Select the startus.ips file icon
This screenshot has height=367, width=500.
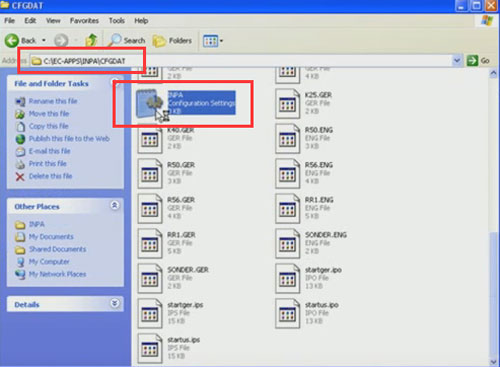click(150, 349)
